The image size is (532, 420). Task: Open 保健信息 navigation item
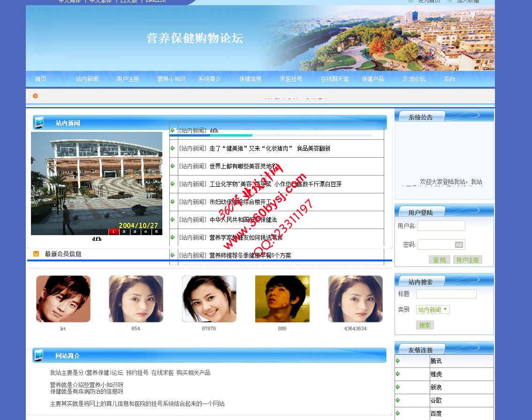click(x=250, y=79)
